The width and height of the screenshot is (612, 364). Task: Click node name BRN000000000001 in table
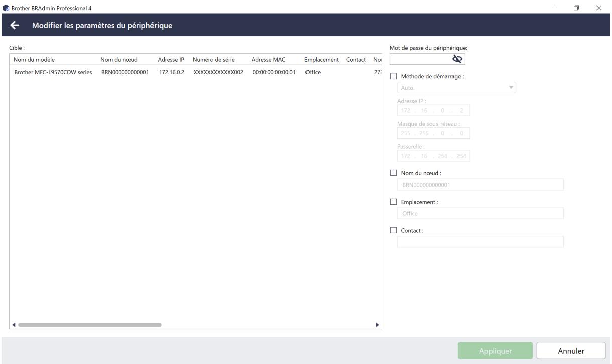(x=125, y=72)
